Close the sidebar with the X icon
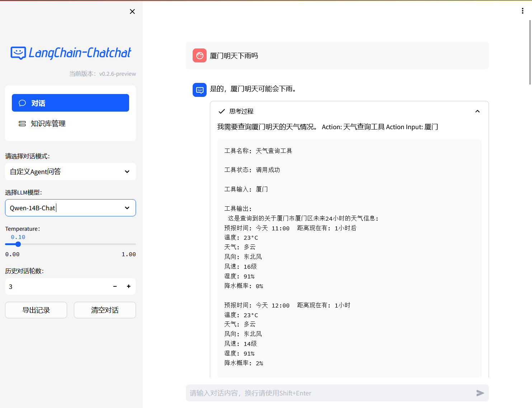The image size is (532, 408). pyautogui.click(x=132, y=11)
